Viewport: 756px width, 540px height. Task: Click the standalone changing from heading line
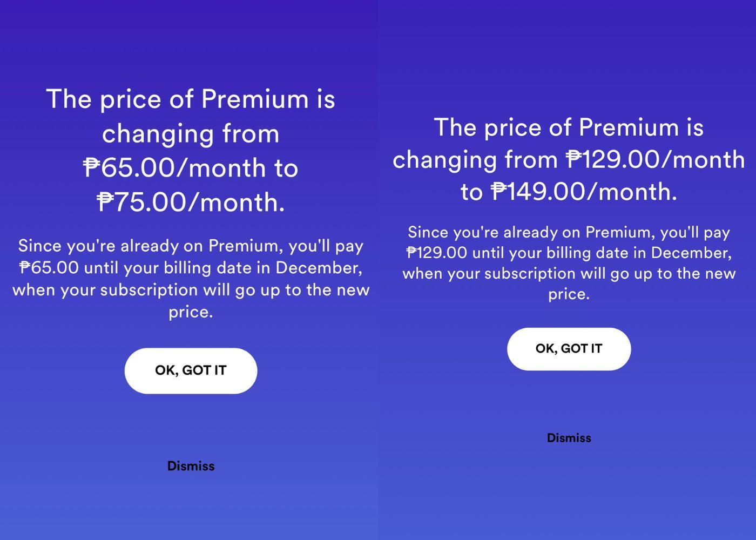coord(191,133)
